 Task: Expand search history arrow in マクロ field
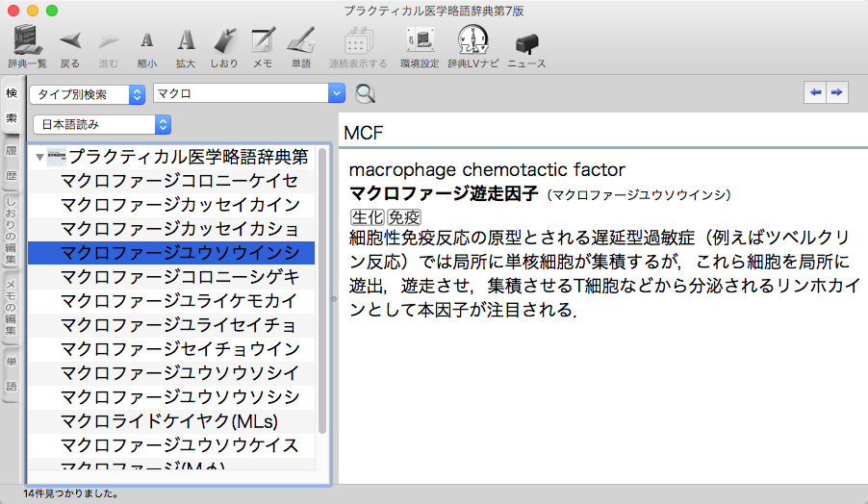coord(336,93)
